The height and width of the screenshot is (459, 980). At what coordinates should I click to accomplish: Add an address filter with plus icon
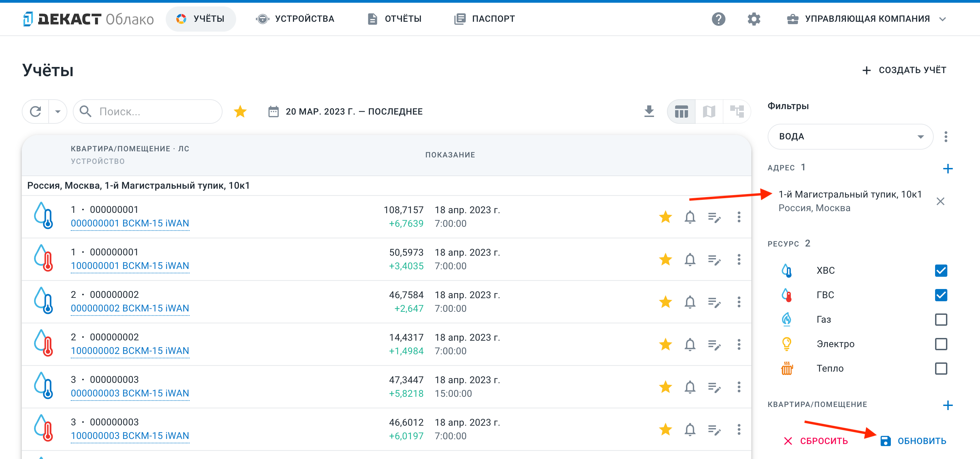click(x=948, y=168)
